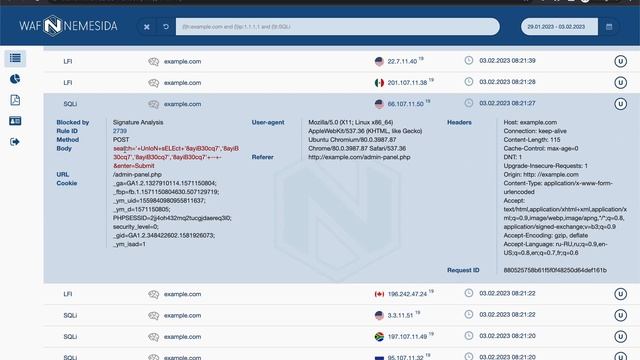Click IP address 196.242.47.24

[407, 294]
